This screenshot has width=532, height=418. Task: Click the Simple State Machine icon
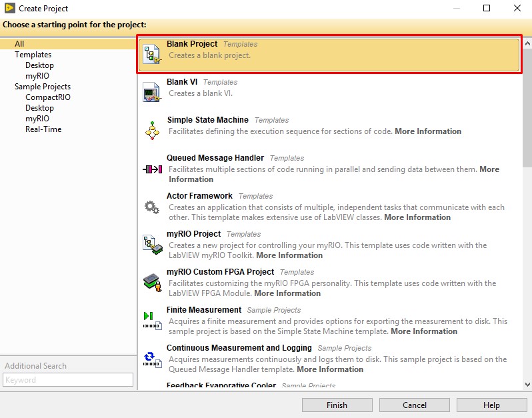pos(153,129)
